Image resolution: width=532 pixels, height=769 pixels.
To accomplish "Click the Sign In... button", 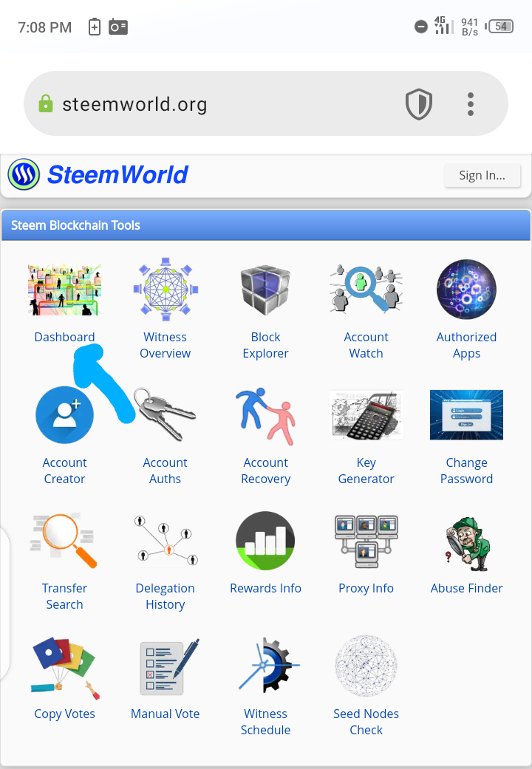I will pyautogui.click(x=482, y=175).
